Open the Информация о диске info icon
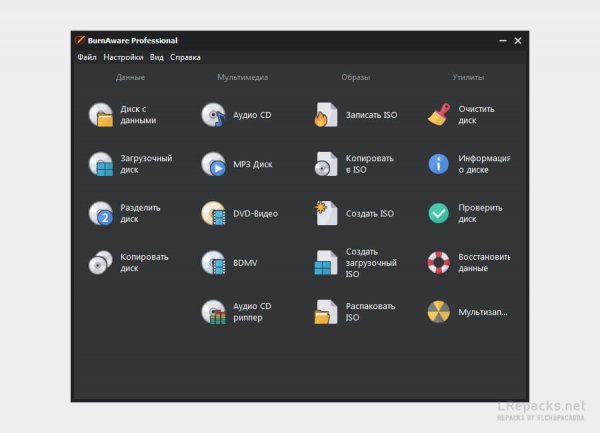This screenshot has width=600, height=433. pos(439,164)
